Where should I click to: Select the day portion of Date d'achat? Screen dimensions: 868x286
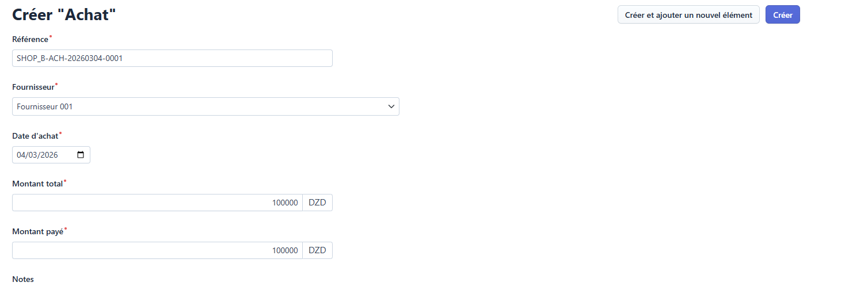coord(21,155)
